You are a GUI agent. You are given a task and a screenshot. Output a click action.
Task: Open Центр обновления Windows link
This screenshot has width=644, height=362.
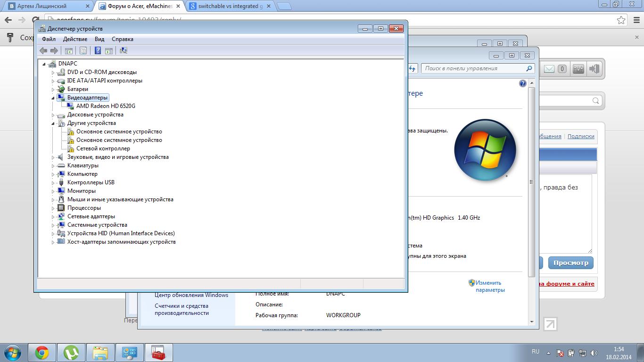pyautogui.click(x=191, y=295)
